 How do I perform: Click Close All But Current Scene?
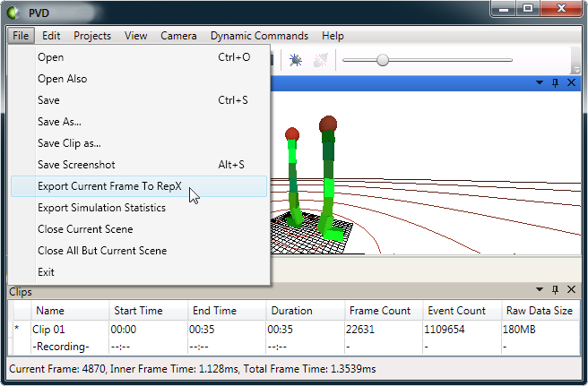click(102, 251)
